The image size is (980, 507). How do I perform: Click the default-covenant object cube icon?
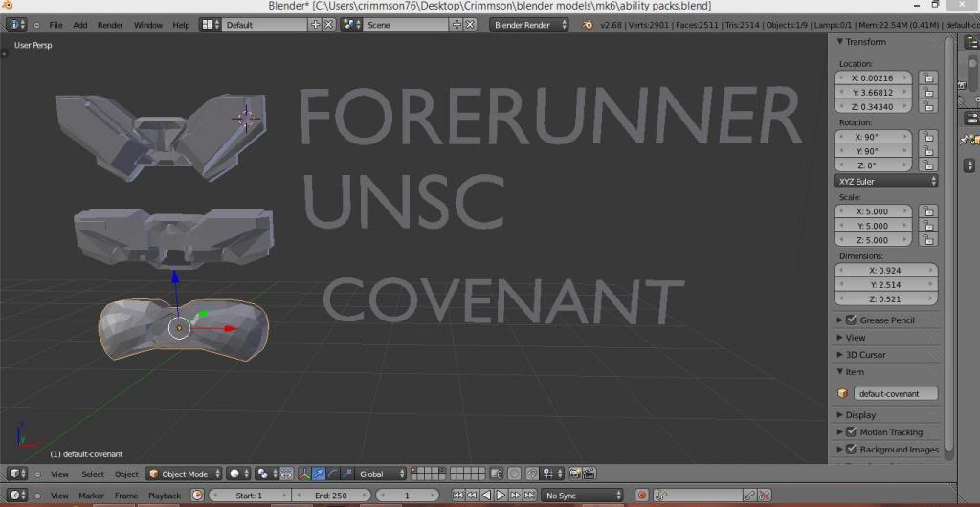842,393
